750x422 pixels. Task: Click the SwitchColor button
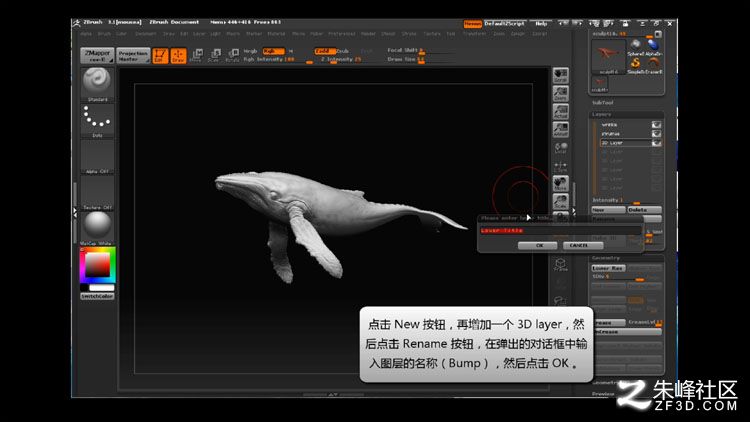click(97, 297)
